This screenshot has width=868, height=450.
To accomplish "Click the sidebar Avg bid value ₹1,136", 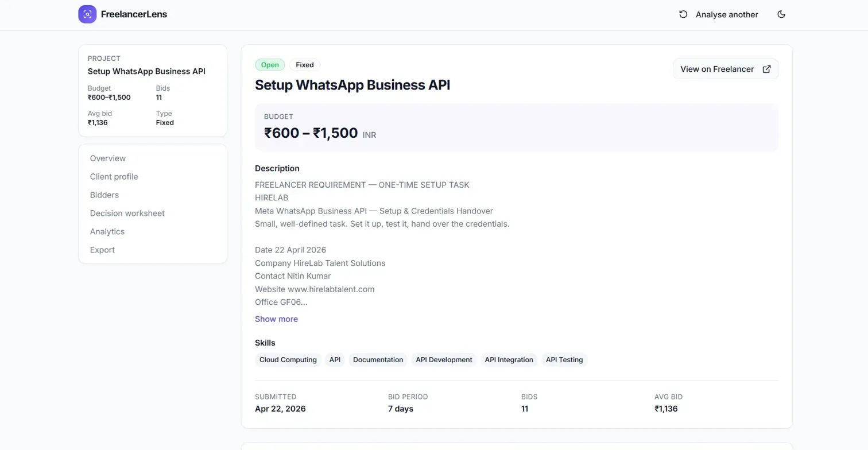I will point(98,123).
